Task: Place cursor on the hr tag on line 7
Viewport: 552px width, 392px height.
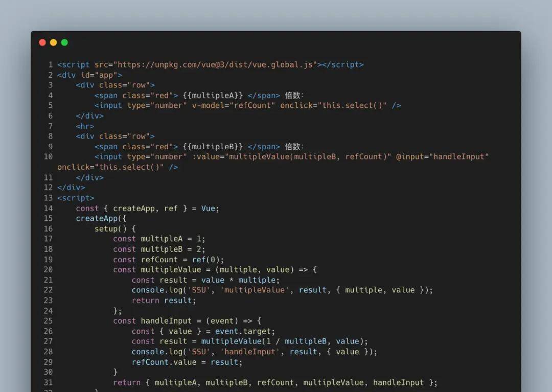Action: tap(85, 126)
